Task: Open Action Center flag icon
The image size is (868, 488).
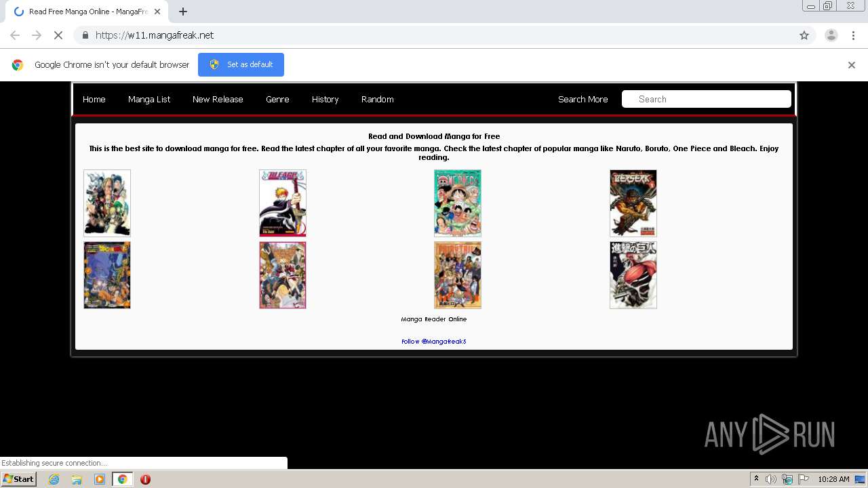Action: tap(804, 479)
